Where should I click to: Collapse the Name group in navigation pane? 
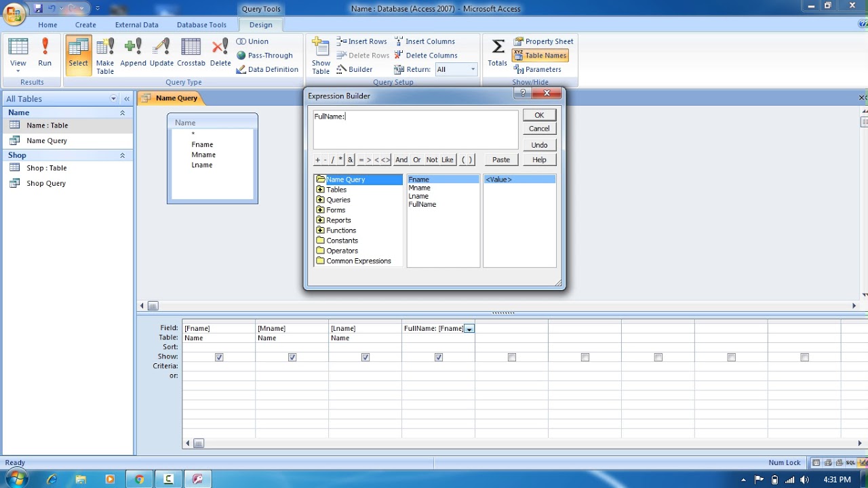coord(123,113)
